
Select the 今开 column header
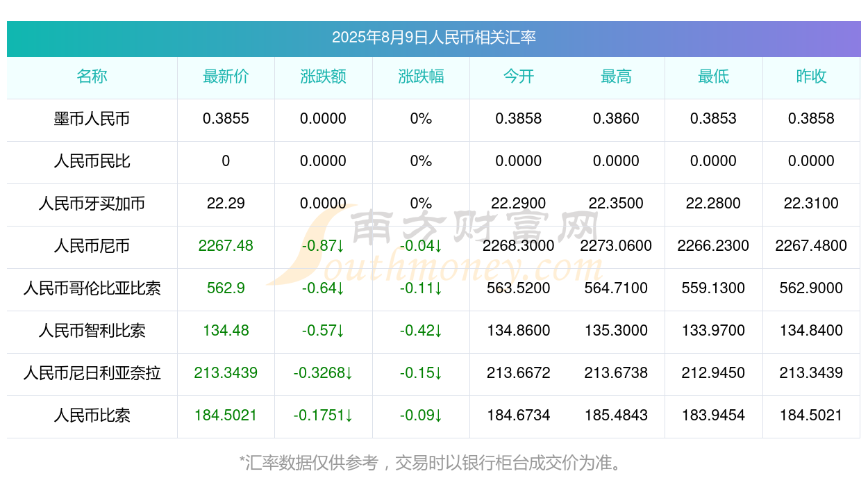pos(518,76)
